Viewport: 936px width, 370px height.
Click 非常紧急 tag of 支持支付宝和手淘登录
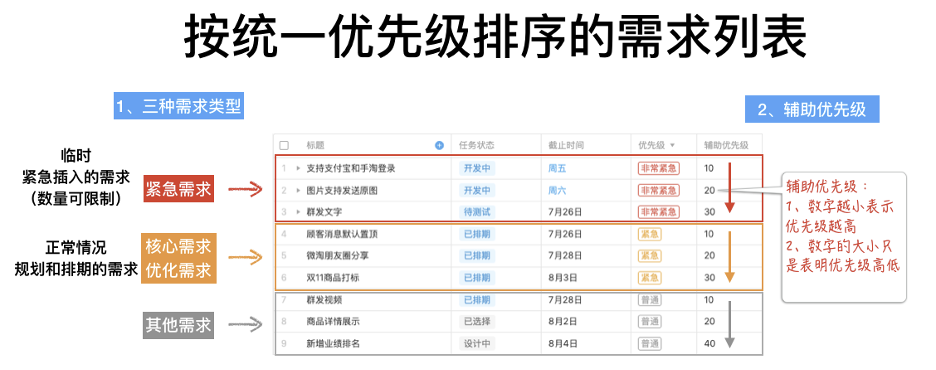658,168
